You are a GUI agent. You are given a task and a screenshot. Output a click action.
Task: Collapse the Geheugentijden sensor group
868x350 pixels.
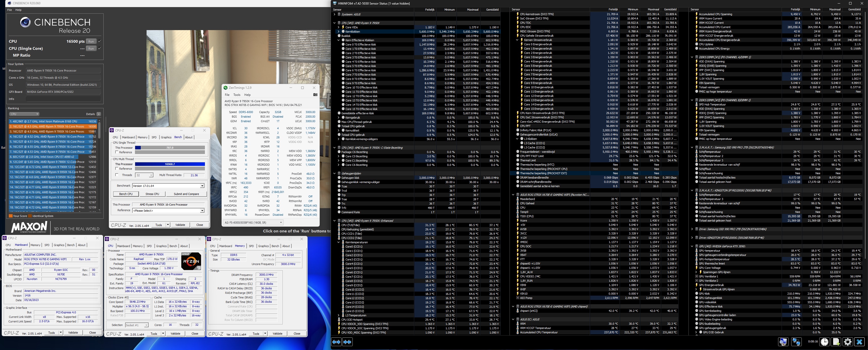click(x=334, y=173)
